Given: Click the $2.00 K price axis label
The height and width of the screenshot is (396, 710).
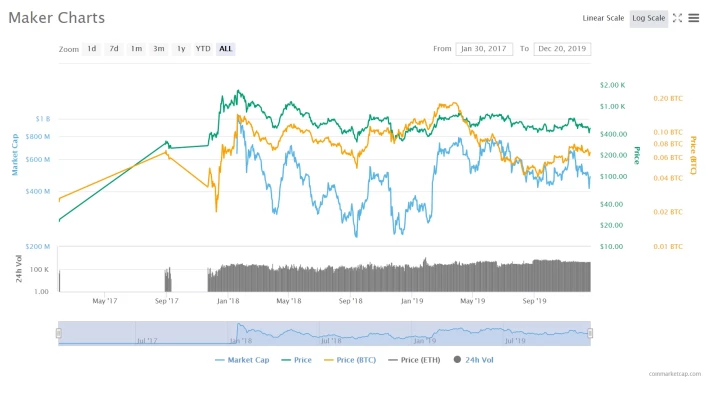Looking at the screenshot, I should [612, 85].
